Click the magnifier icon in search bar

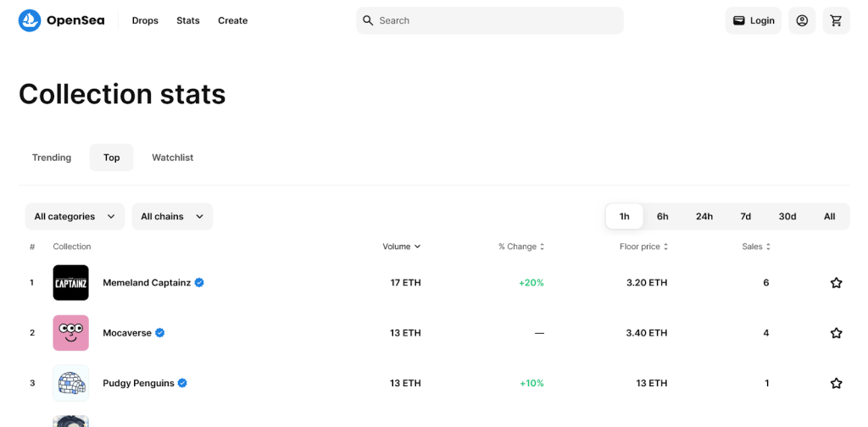tap(368, 20)
